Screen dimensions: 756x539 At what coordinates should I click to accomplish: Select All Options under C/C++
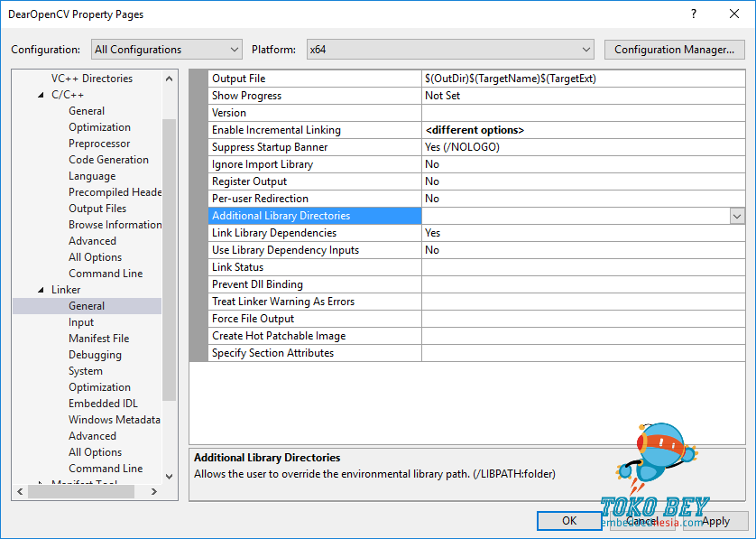(x=95, y=257)
